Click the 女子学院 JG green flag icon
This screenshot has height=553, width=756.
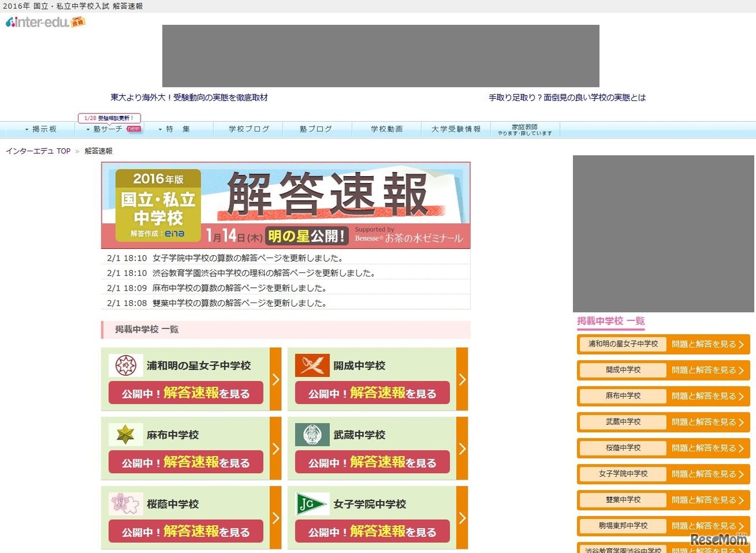[312, 503]
